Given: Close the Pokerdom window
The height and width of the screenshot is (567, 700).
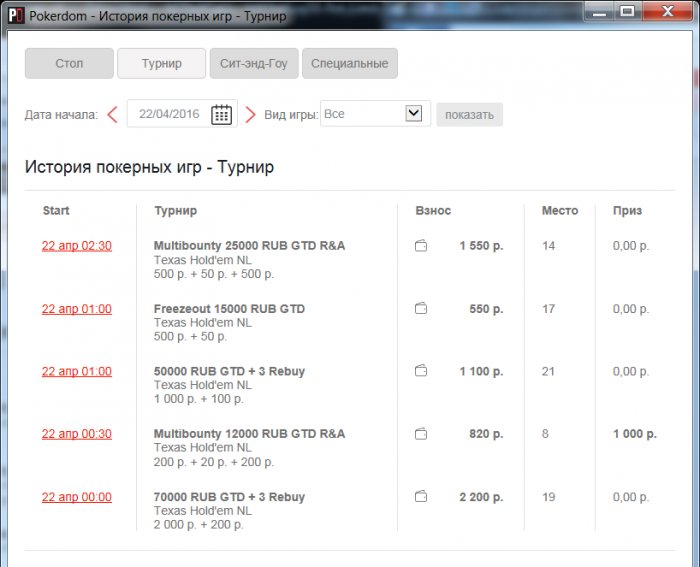Looking at the screenshot, I should coord(667,12).
